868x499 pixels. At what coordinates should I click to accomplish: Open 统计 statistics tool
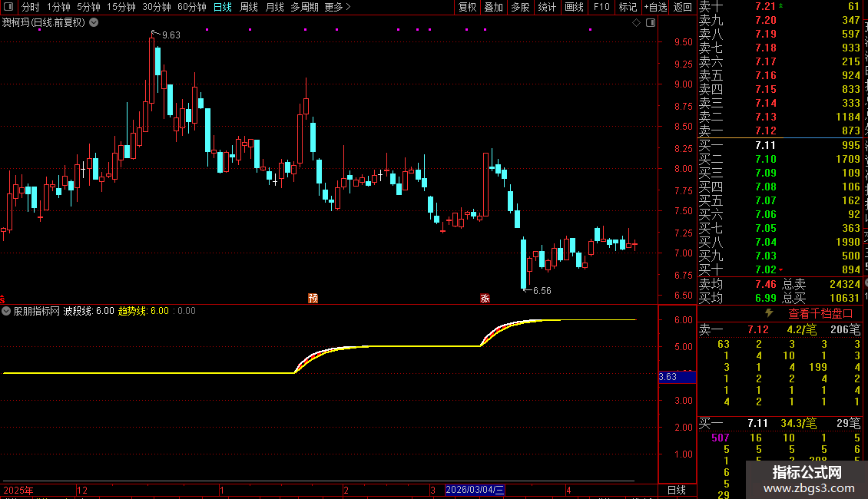(x=547, y=7)
